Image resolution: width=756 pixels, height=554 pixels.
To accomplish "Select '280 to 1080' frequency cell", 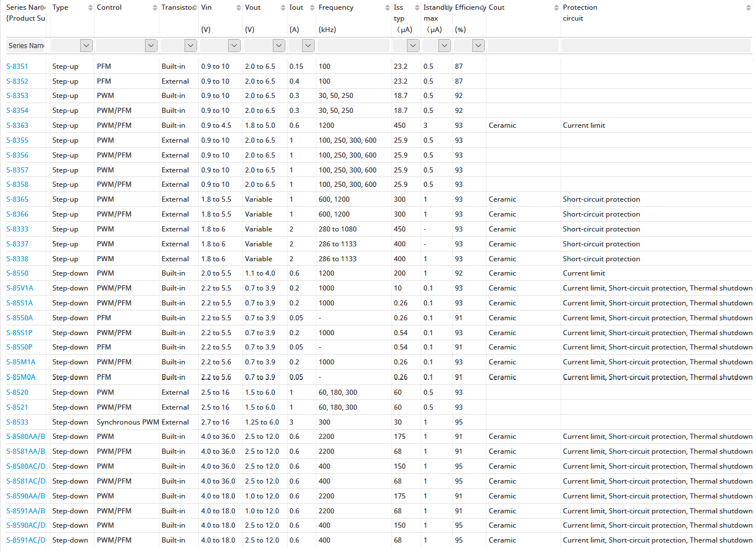I will click(338, 229).
